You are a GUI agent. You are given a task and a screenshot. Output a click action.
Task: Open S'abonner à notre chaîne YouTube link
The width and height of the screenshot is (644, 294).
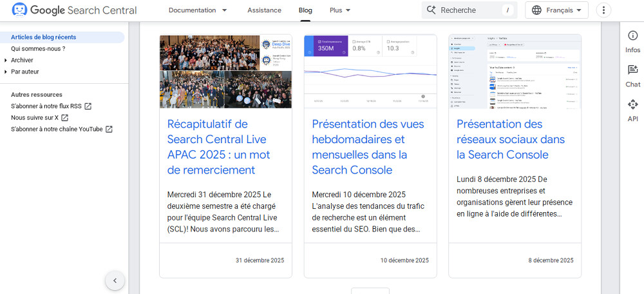[x=57, y=129]
